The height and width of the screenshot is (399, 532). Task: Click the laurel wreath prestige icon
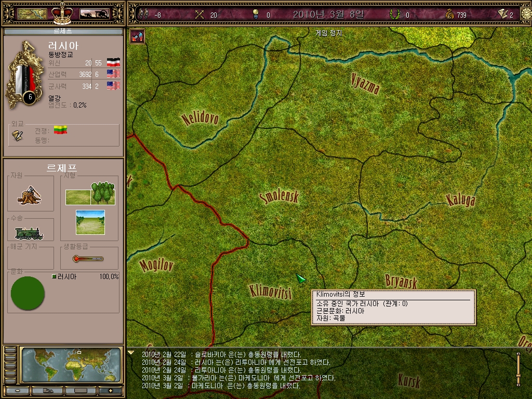point(395,14)
